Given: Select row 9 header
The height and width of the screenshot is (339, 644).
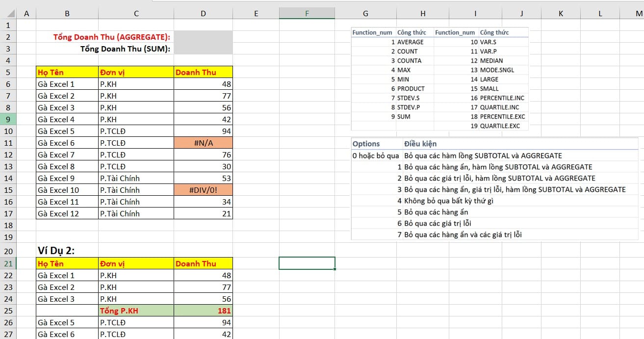Looking at the screenshot, I should pos(8,119).
